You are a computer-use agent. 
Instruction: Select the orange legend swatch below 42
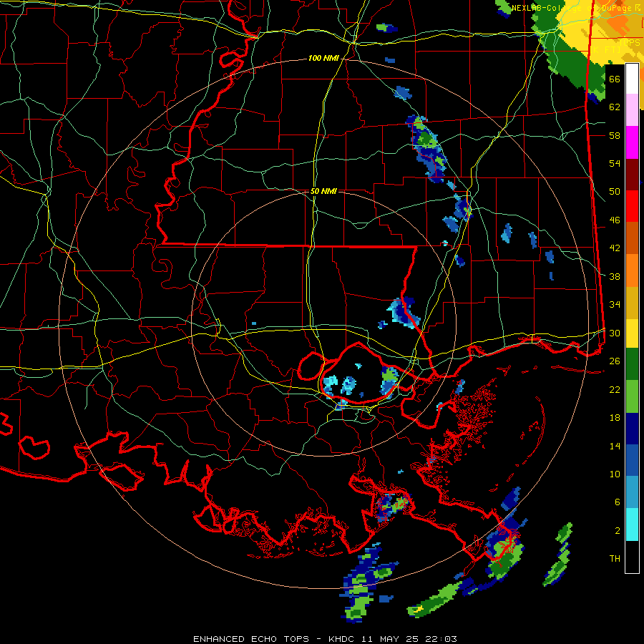(x=632, y=270)
